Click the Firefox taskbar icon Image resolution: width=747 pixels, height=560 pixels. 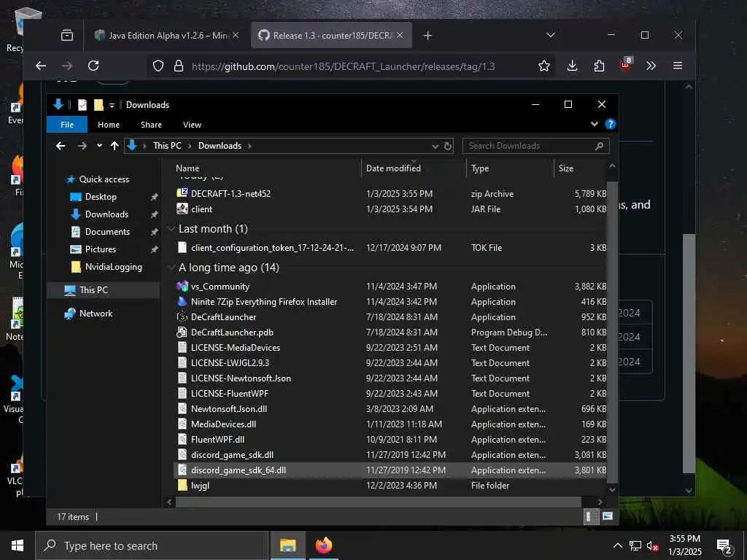[323, 545]
